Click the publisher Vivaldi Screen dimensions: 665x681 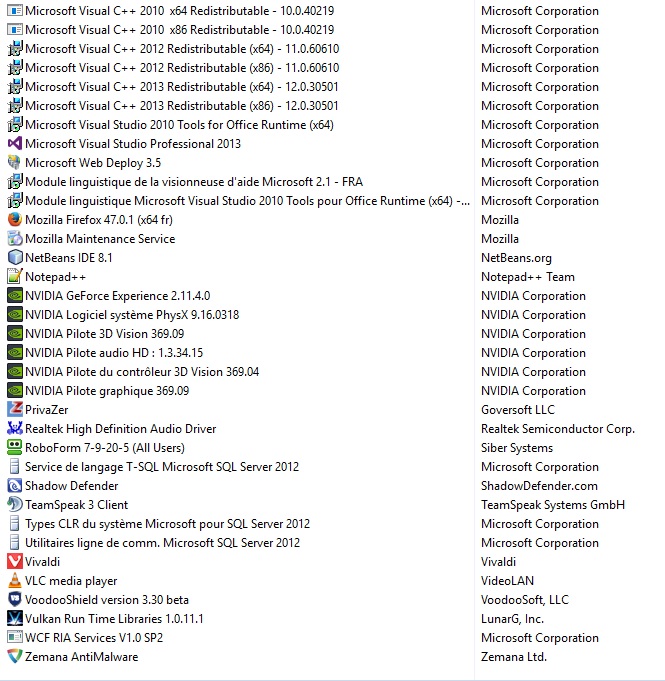coord(498,562)
